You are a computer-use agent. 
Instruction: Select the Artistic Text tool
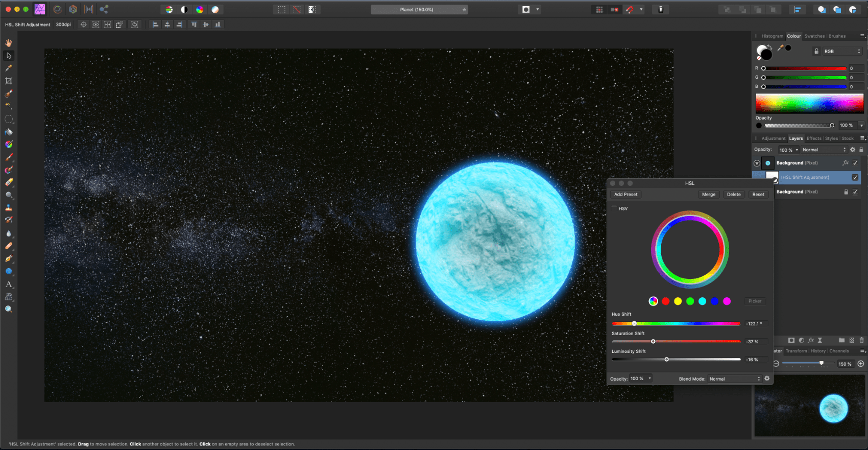(x=9, y=284)
